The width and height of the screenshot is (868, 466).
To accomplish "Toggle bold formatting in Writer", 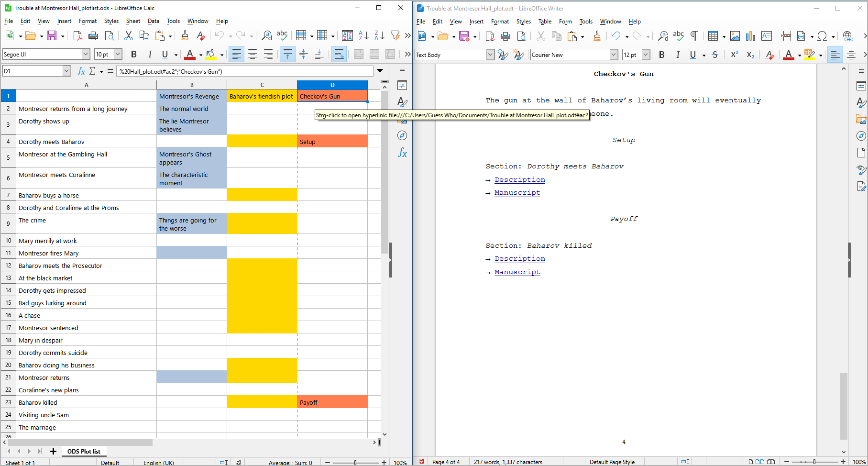I will point(661,55).
